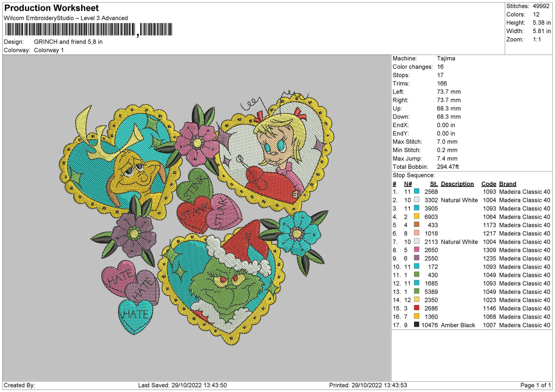Click the 'Colorway 1' value

(x=49, y=50)
